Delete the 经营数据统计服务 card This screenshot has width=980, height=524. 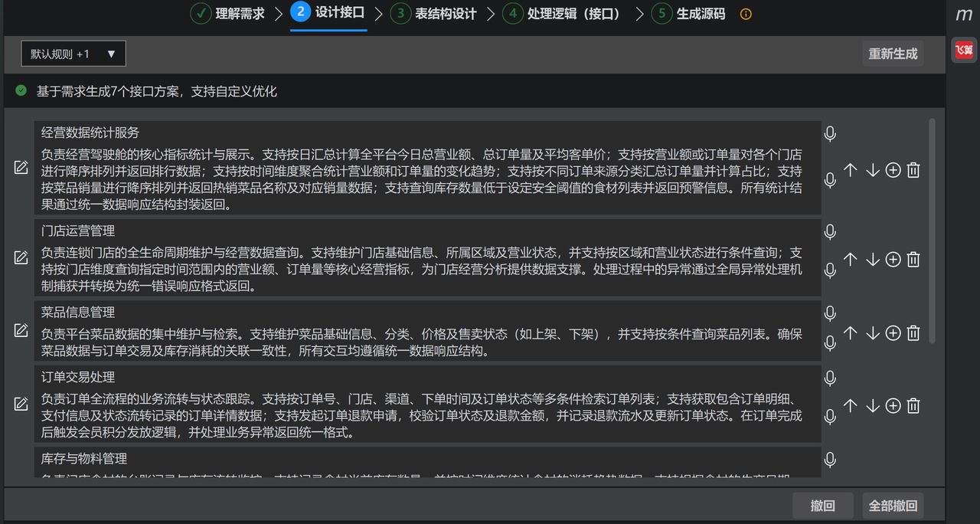click(x=913, y=170)
